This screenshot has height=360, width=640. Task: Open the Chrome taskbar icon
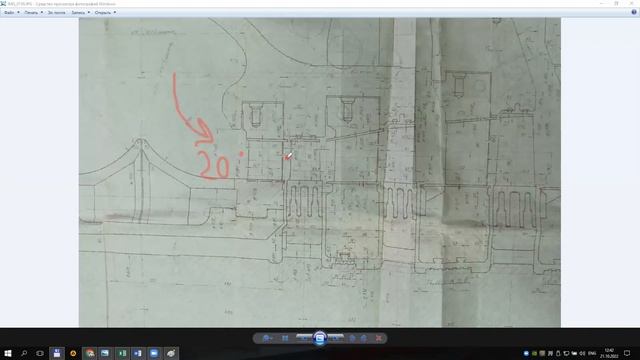click(90, 353)
